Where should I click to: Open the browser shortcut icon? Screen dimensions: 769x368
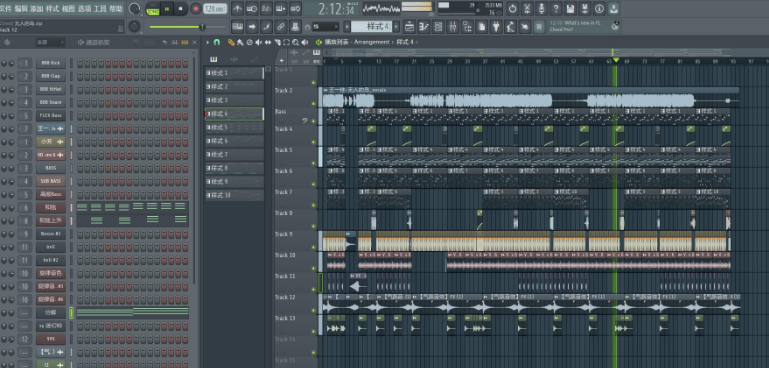(x=467, y=26)
